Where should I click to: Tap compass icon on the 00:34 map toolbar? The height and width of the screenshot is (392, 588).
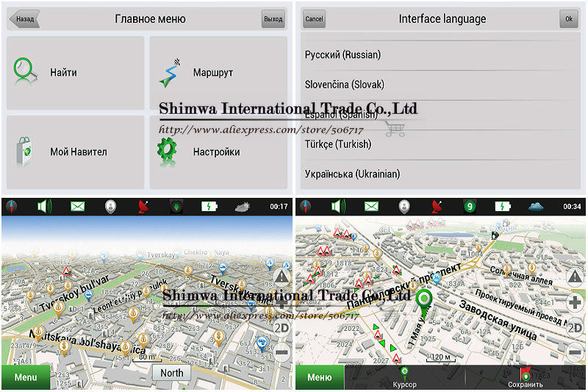point(306,207)
